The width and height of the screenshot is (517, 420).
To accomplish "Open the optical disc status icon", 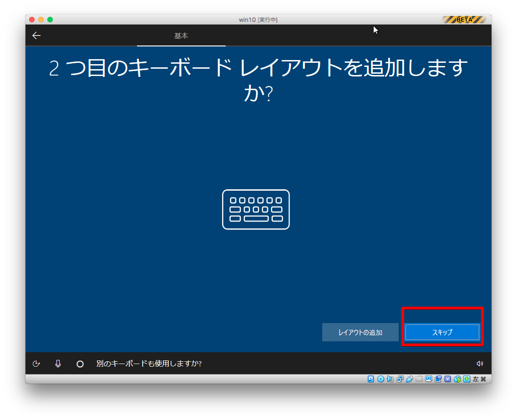I will [x=380, y=379].
